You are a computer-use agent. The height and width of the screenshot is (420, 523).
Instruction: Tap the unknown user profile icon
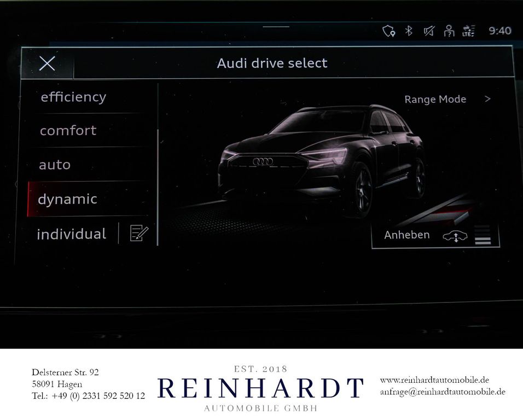coord(449,31)
